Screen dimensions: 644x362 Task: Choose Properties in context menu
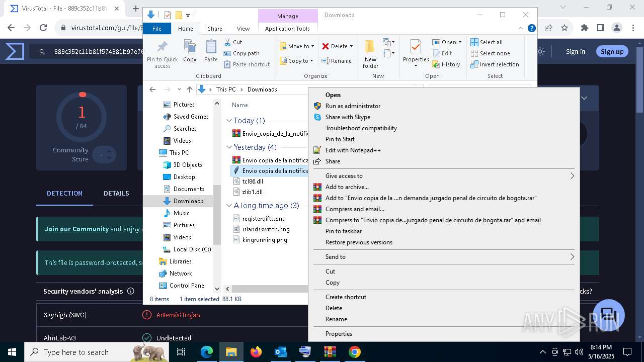(x=339, y=334)
